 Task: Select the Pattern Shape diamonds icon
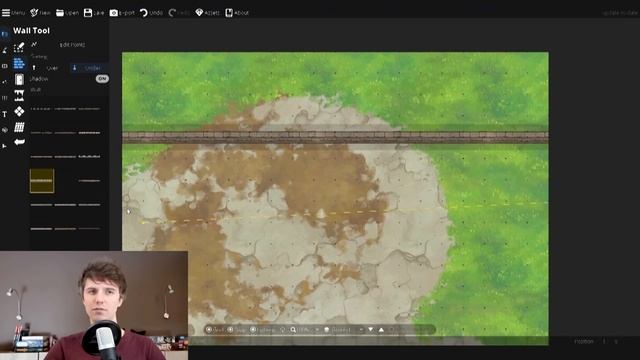(x=19, y=111)
